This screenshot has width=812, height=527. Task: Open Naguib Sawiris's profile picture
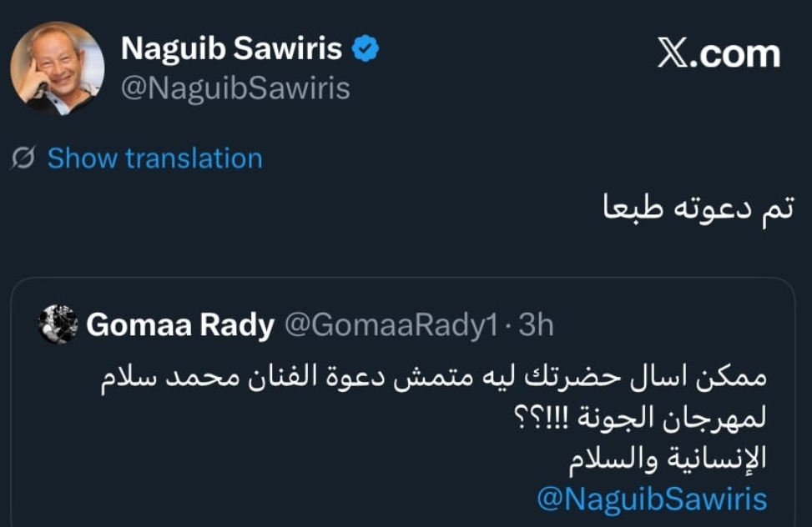click(x=57, y=68)
